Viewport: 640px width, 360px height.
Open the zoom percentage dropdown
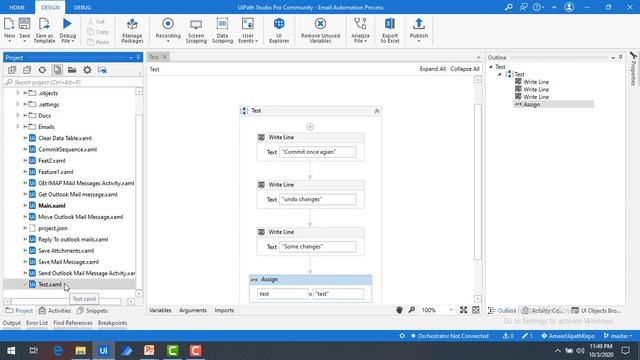(x=451, y=310)
